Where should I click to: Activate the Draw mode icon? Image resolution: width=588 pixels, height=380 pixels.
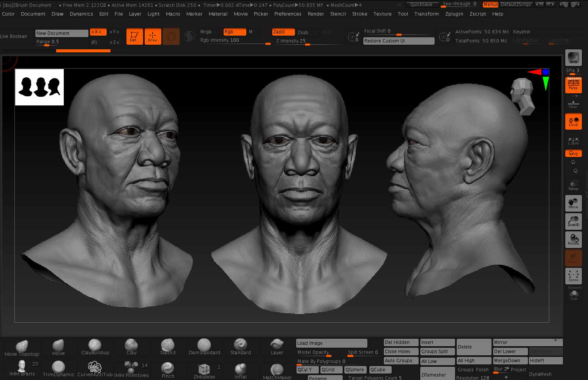(153, 36)
